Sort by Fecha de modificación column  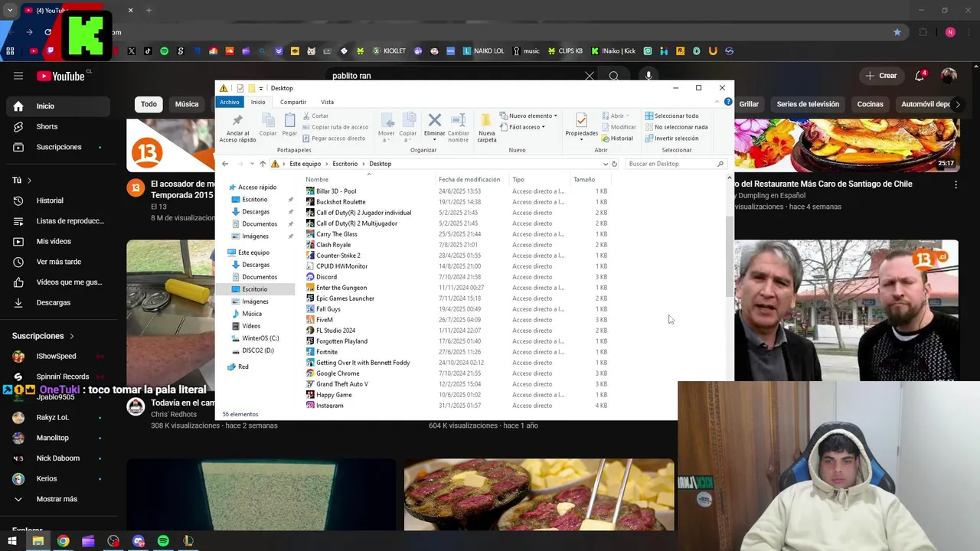(469, 180)
